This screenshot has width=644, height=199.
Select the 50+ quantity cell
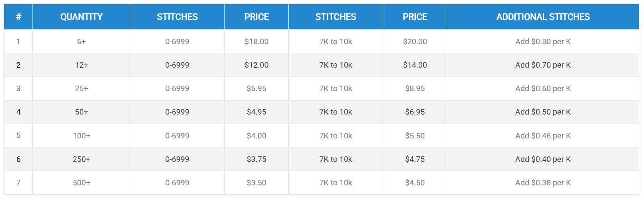[81, 112]
